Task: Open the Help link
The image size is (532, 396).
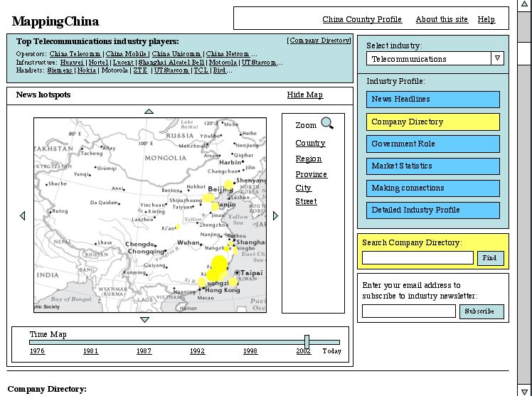Action: click(486, 19)
